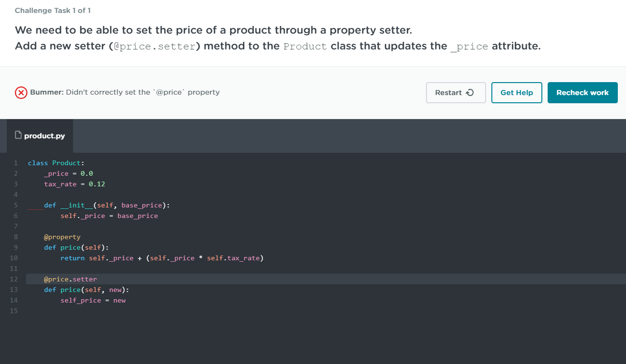The width and height of the screenshot is (626, 364).
Task: Click the Restart button
Action: 456,92
